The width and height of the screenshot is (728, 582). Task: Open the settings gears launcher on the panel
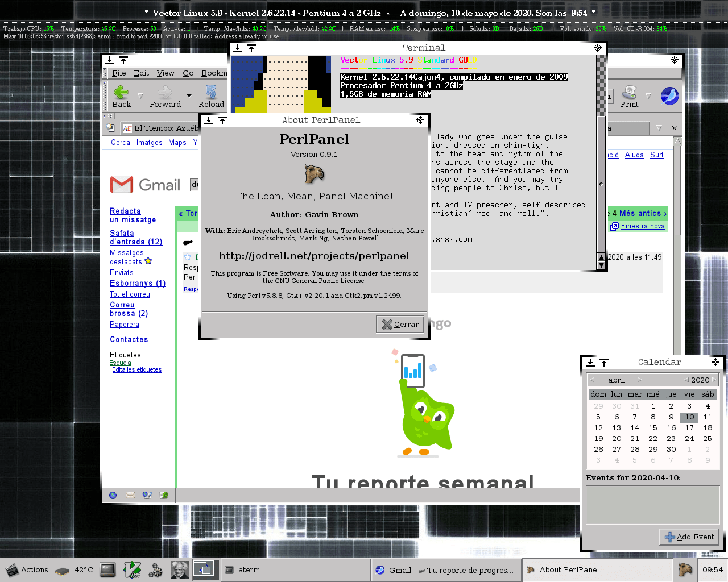155,570
